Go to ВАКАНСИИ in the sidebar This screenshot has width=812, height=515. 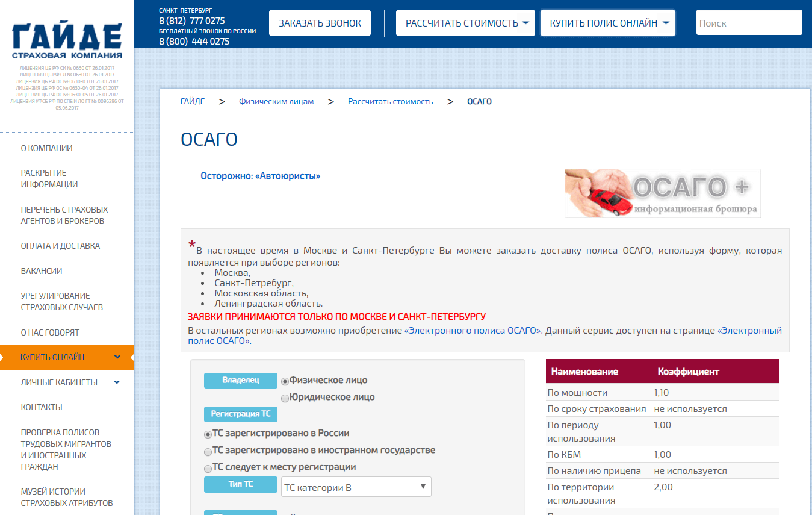[42, 271]
